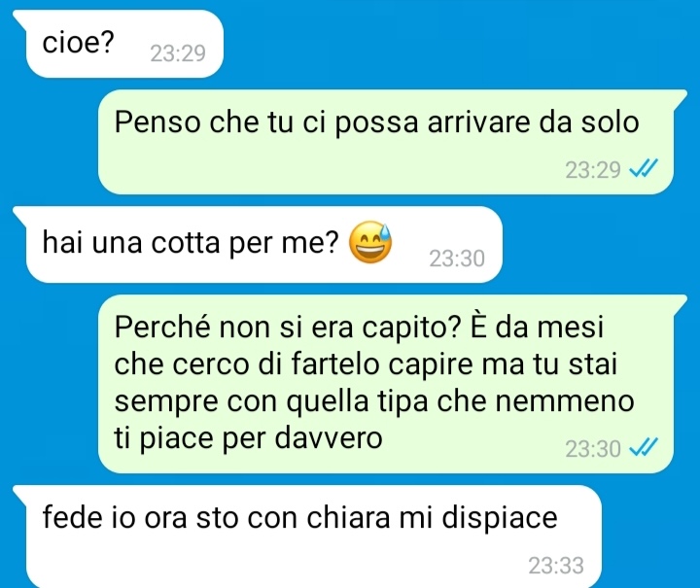
Task: Click the 23:30 timestamp on green bubble
Action: pyautogui.click(x=593, y=449)
